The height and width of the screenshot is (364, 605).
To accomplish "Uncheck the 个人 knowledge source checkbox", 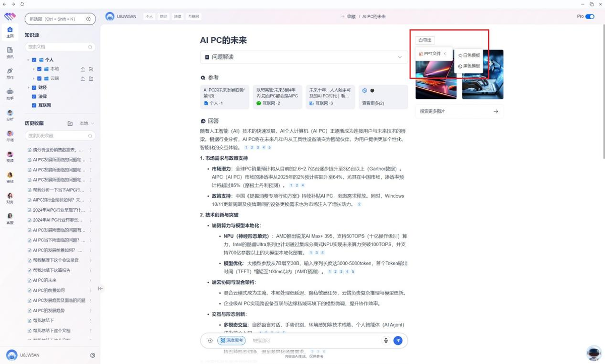I will (x=34, y=60).
